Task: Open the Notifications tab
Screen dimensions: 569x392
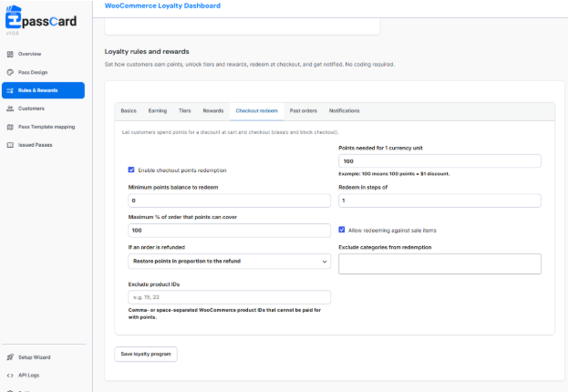Action: [345, 111]
